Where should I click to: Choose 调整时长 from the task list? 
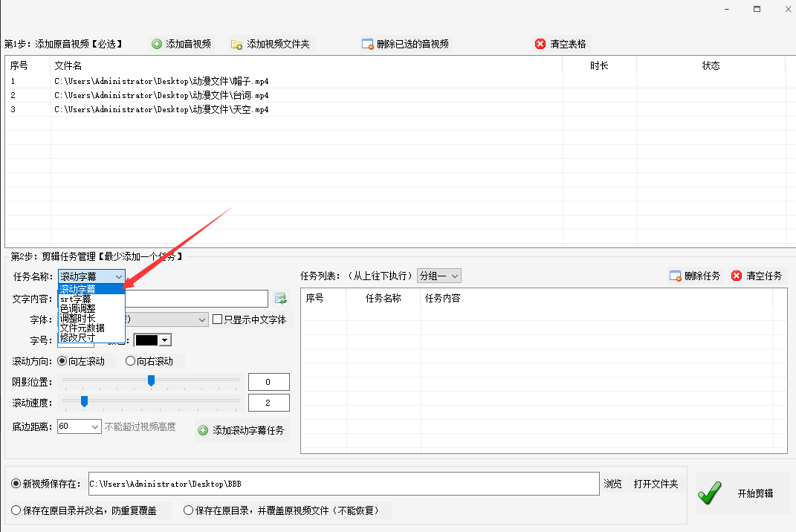pos(91,318)
